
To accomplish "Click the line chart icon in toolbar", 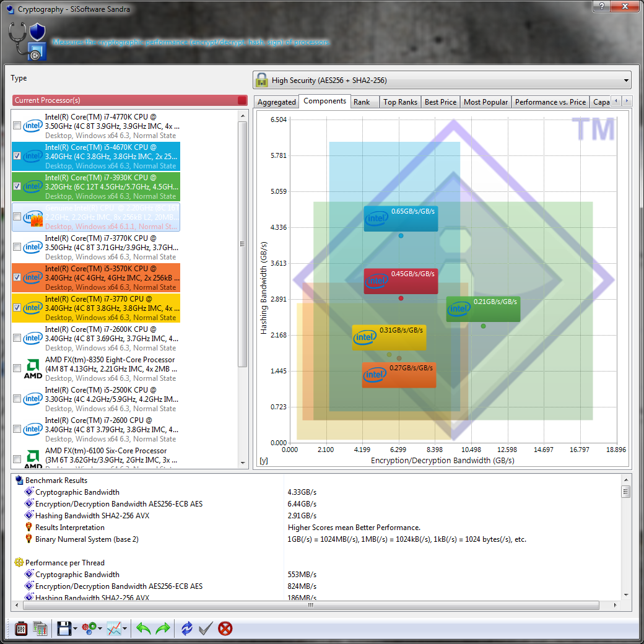I will coord(114,629).
